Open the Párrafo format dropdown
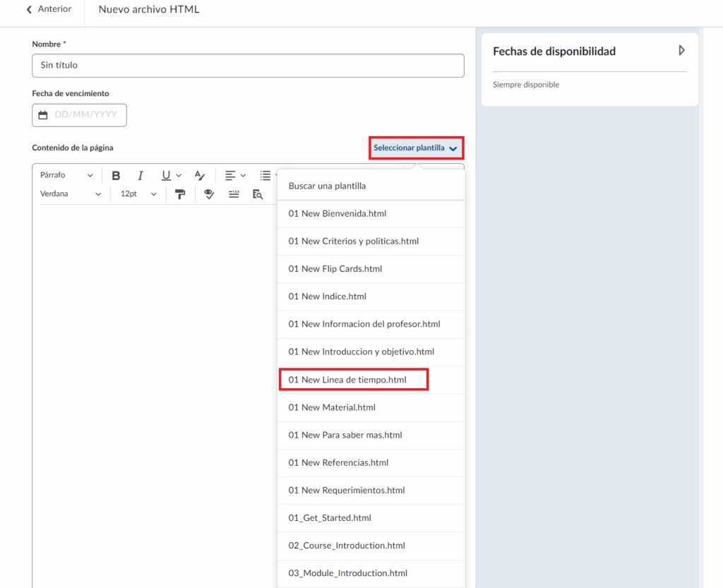Screen dimensions: 723x588 tap(66, 176)
